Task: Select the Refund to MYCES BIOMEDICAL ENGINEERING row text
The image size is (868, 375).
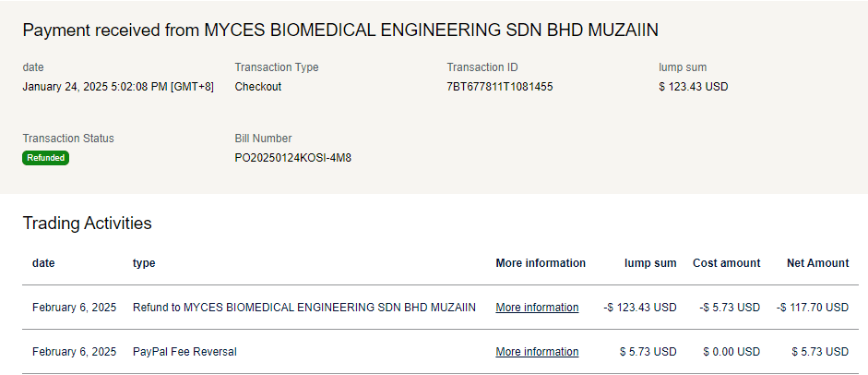Action: pos(304,308)
